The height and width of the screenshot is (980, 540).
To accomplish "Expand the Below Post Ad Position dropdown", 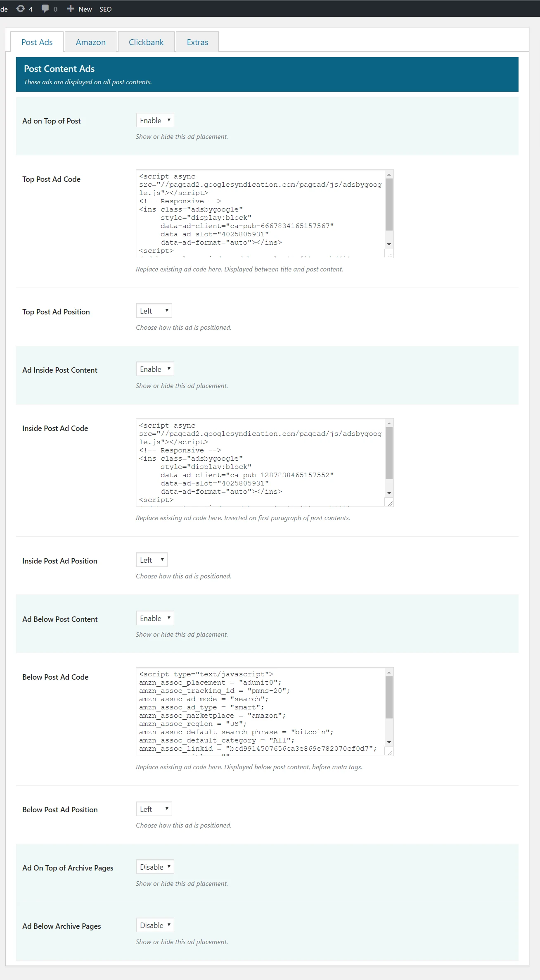I will pyautogui.click(x=154, y=809).
